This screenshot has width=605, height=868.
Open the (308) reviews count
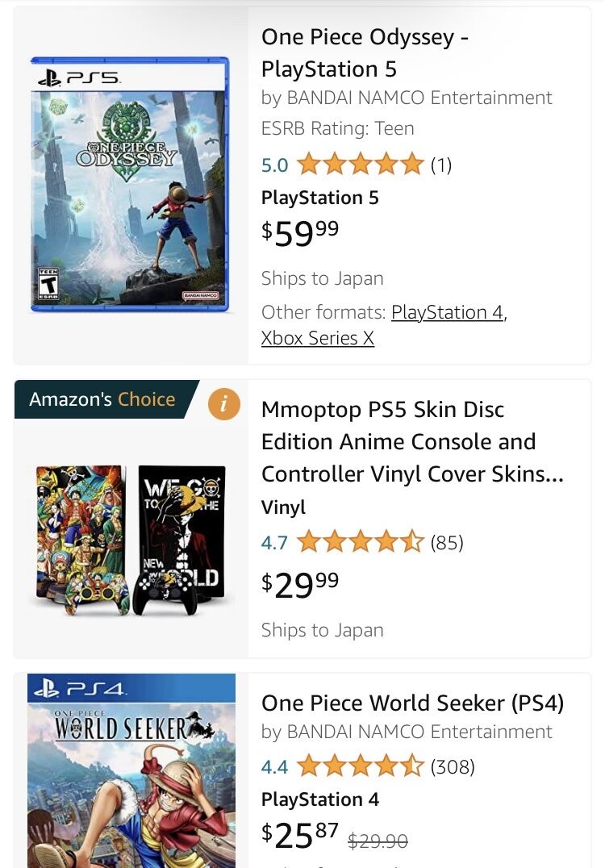(x=453, y=766)
